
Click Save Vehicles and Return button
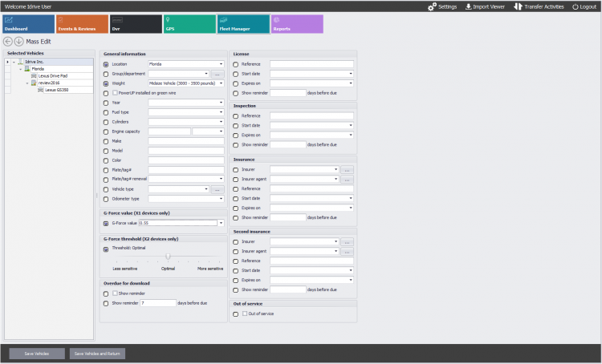click(97, 354)
